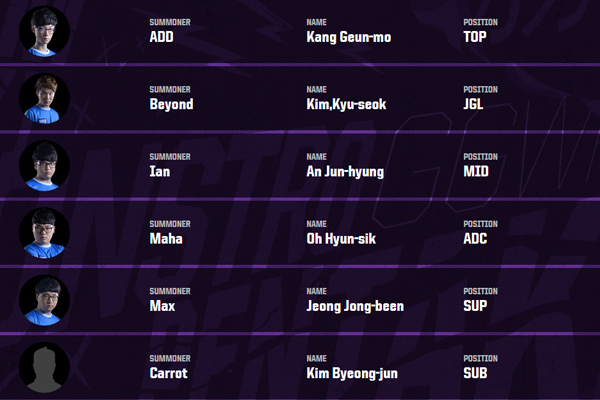The image size is (600, 400).
Task: Open Max's player portrait
Action: pos(44,300)
